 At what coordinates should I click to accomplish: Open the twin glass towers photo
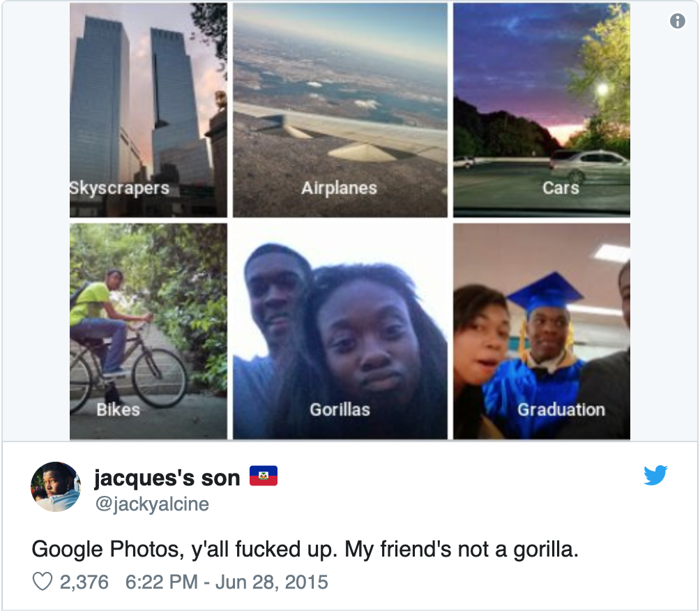point(149,110)
